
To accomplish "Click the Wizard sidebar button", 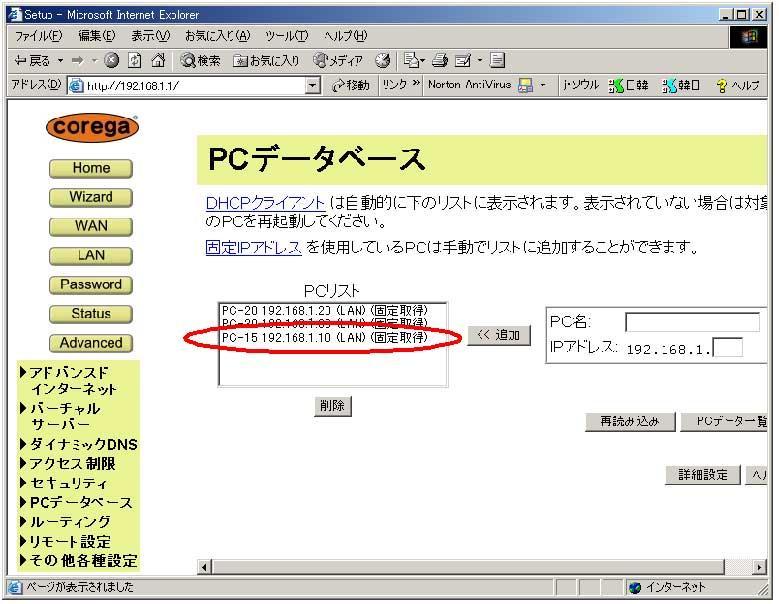I will click(x=91, y=197).
